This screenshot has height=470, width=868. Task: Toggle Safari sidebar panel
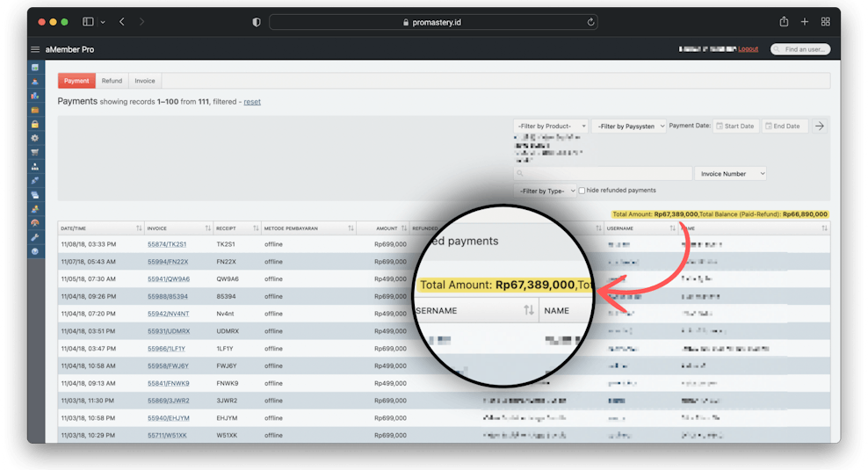(88, 22)
